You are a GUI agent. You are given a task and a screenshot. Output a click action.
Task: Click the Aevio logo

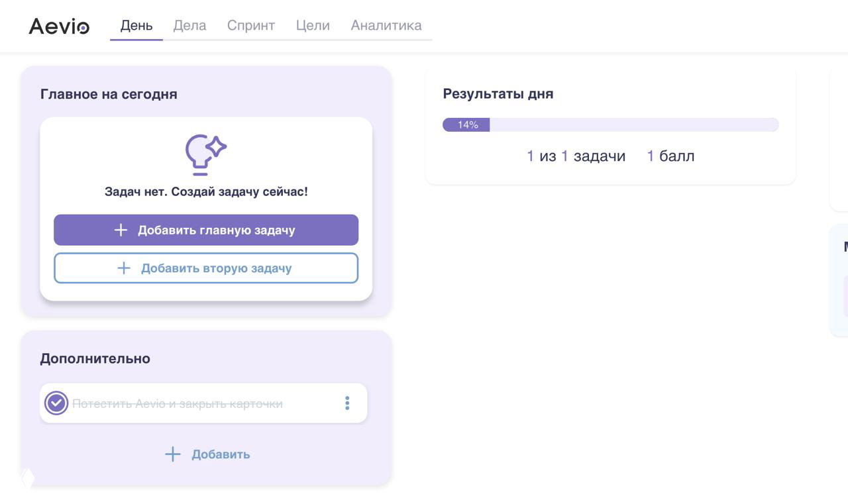58,26
